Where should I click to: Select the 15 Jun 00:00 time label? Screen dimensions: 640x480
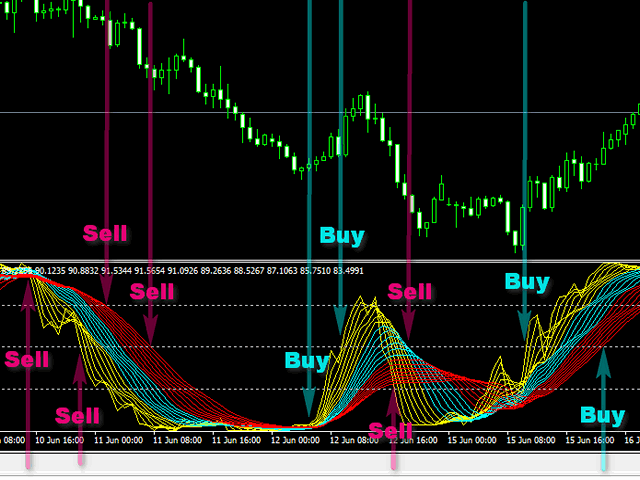[x=472, y=440]
